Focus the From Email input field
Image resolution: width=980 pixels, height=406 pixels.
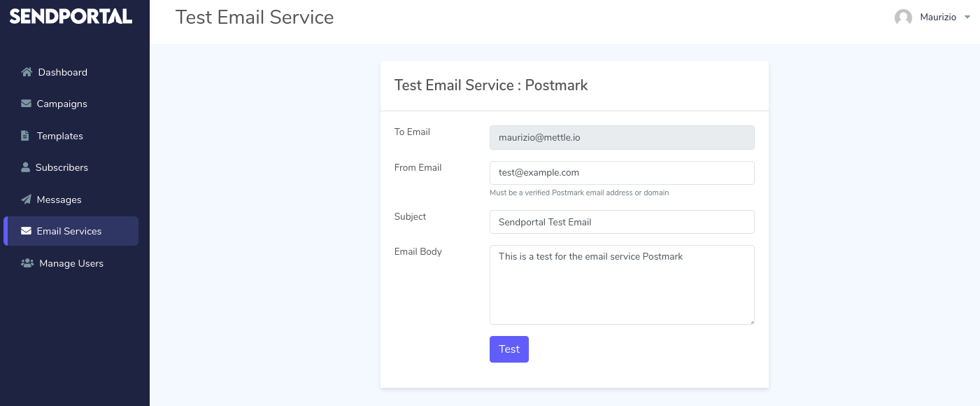point(622,173)
